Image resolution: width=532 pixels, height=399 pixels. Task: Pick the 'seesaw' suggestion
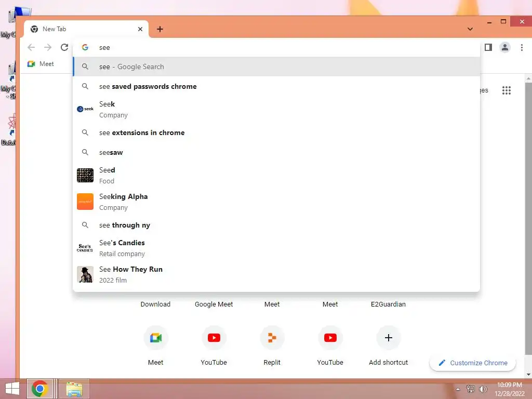[x=276, y=152]
